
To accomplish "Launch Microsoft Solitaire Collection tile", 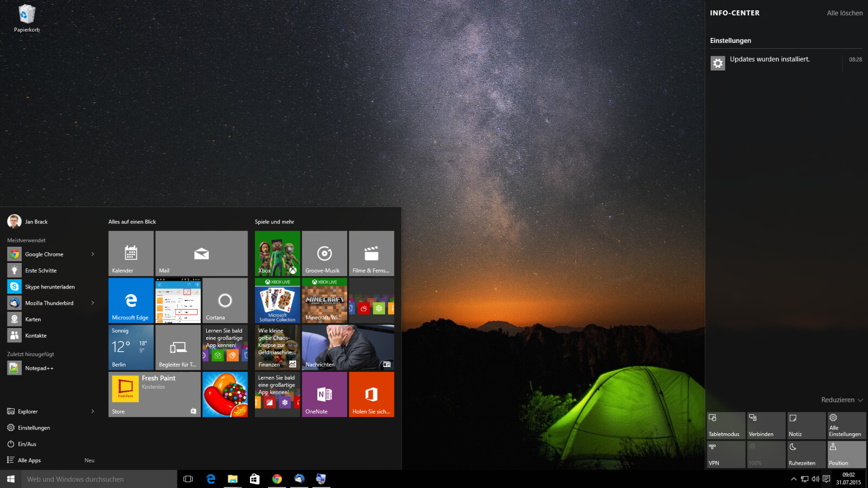I will [277, 300].
